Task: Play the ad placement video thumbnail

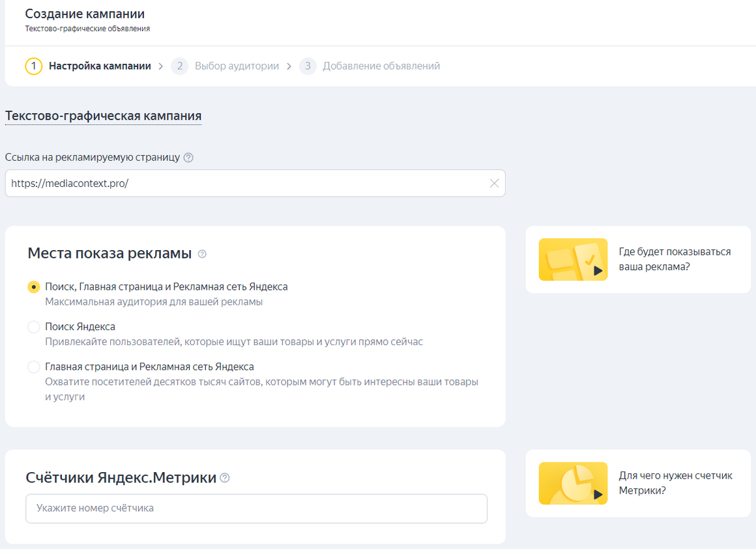Action: coord(573,260)
